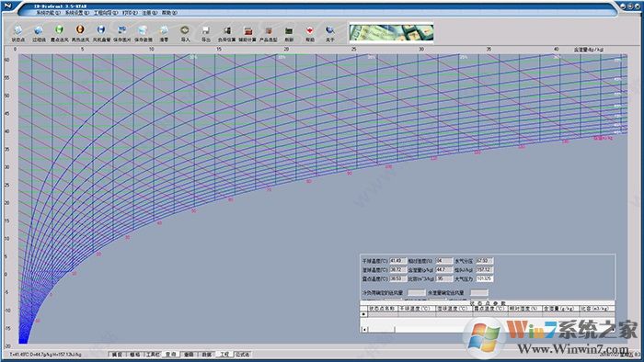
Task: Select the 过程线 process line tool
Action: click(39, 33)
